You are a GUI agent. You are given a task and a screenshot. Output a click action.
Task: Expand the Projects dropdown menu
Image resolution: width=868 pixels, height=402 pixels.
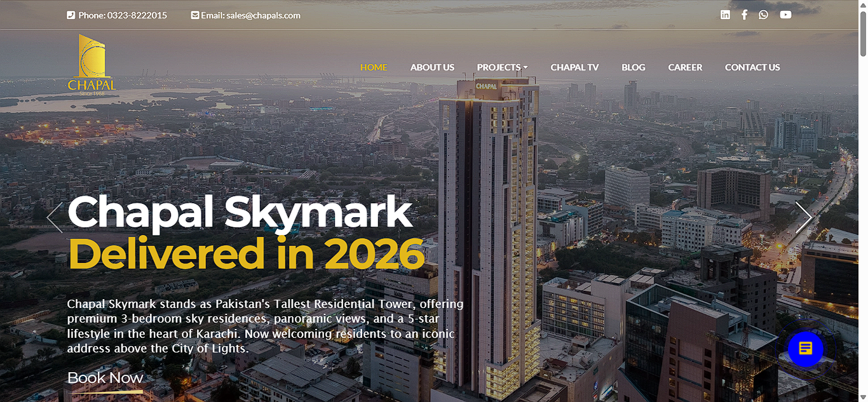[502, 67]
